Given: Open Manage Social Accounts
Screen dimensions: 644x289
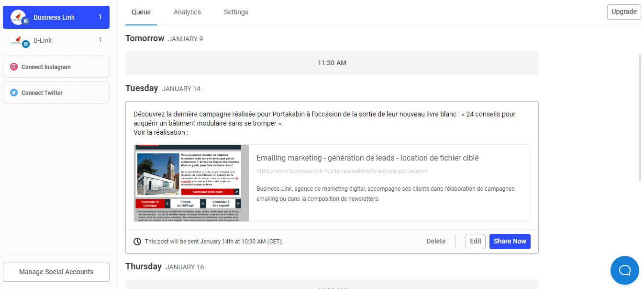Looking at the screenshot, I should click(56, 272).
